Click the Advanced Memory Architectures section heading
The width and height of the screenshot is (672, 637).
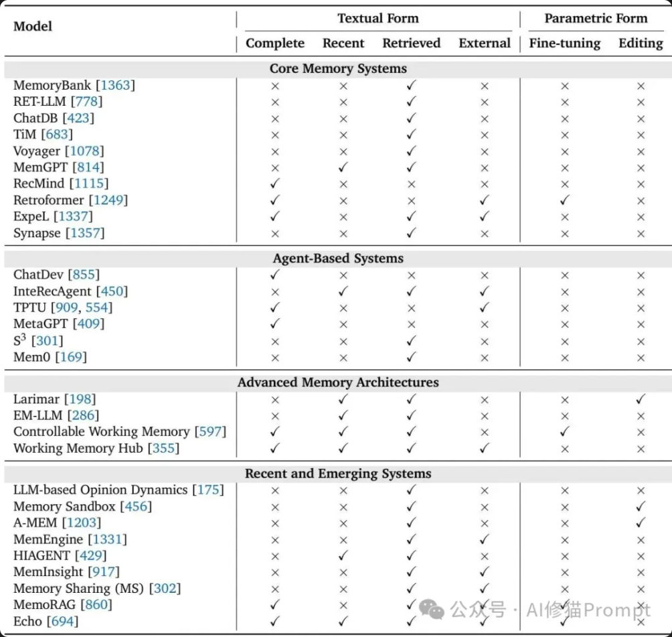point(338,383)
